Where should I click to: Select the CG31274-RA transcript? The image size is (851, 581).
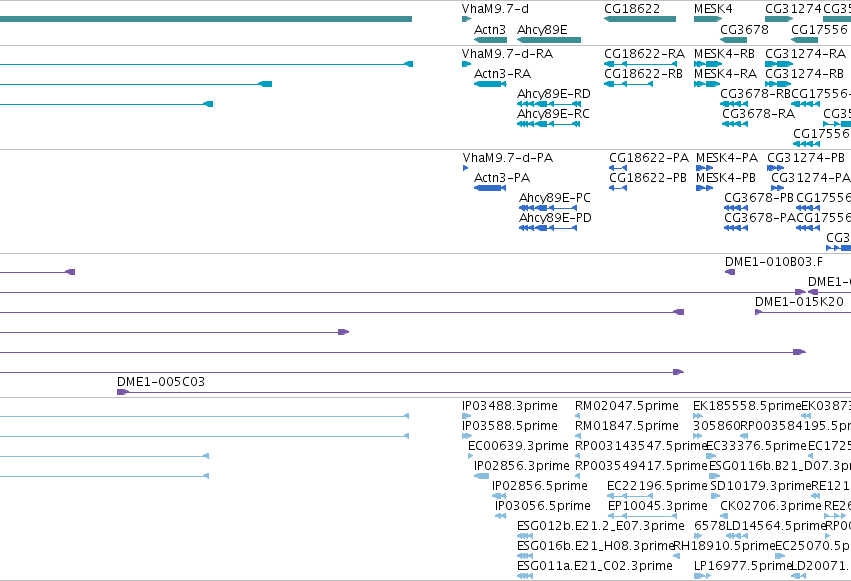(779, 64)
